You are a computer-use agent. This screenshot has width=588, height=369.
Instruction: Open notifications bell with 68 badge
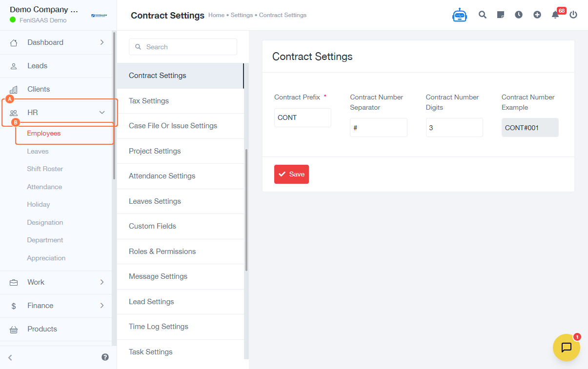point(555,15)
